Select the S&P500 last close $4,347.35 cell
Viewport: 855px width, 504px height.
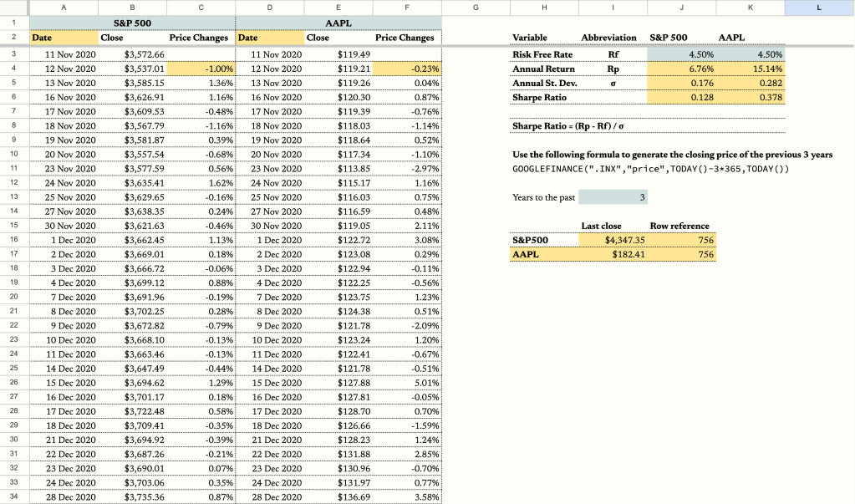[x=613, y=241]
